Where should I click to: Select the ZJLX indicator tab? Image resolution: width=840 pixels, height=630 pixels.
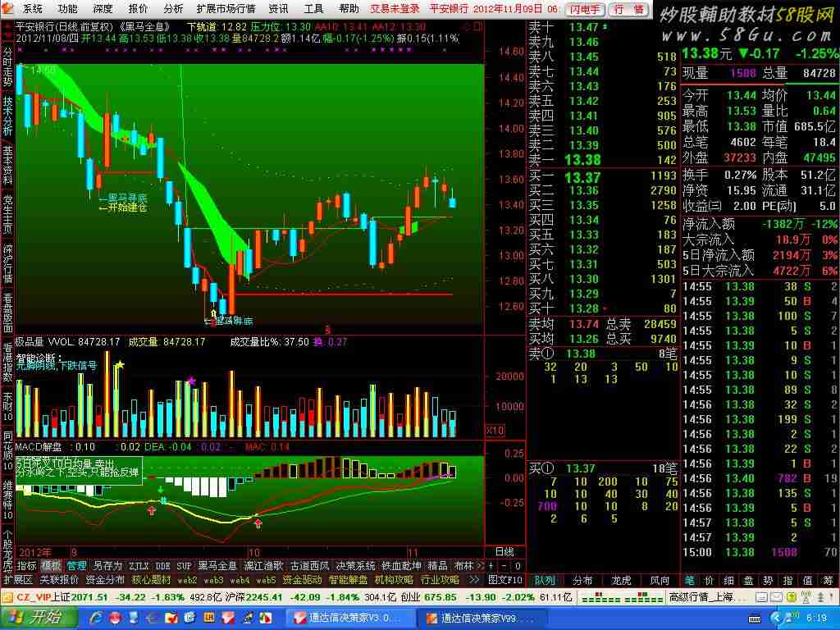point(139,566)
